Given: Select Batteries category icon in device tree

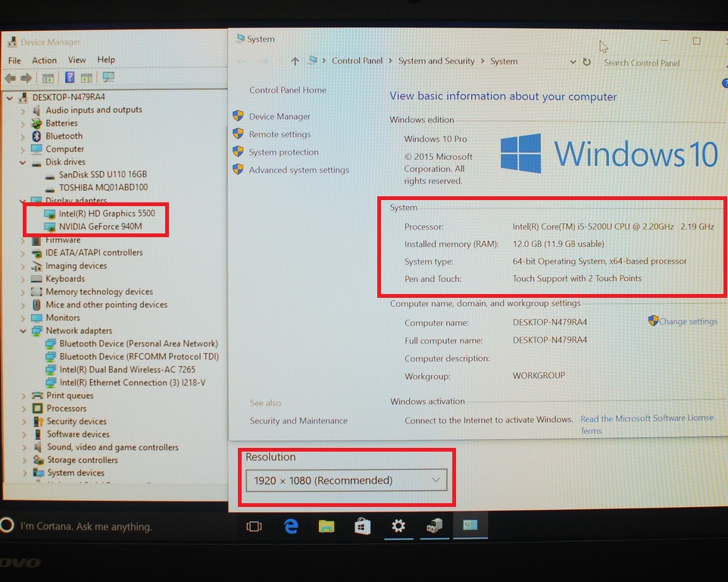Looking at the screenshot, I should 36,123.
